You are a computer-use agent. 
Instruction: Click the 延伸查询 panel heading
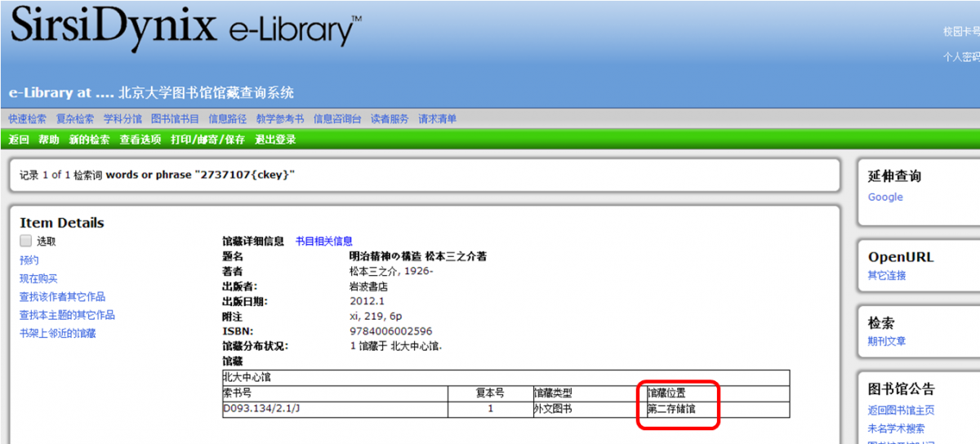tap(895, 176)
